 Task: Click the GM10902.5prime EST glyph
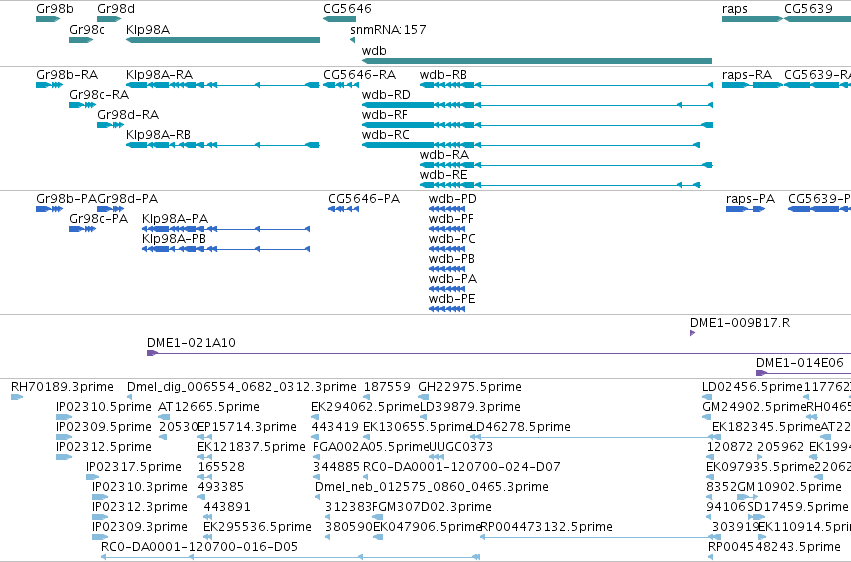pyautogui.click(x=747, y=497)
